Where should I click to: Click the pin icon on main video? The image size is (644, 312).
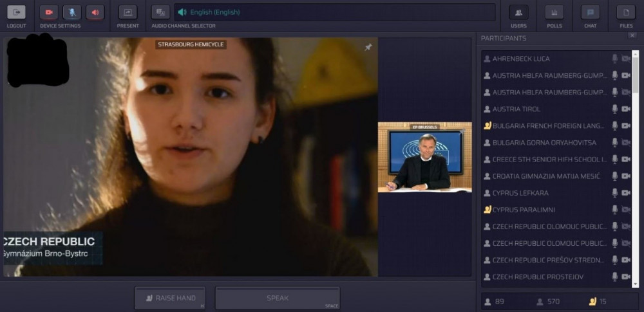pyautogui.click(x=368, y=47)
